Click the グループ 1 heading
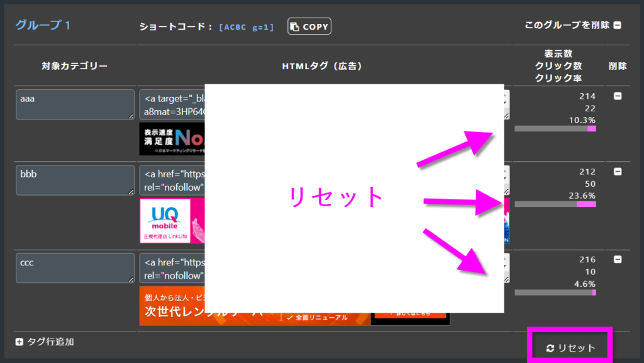This screenshot has width=644, height=363. pyautogui.click(x=43, y=26)
